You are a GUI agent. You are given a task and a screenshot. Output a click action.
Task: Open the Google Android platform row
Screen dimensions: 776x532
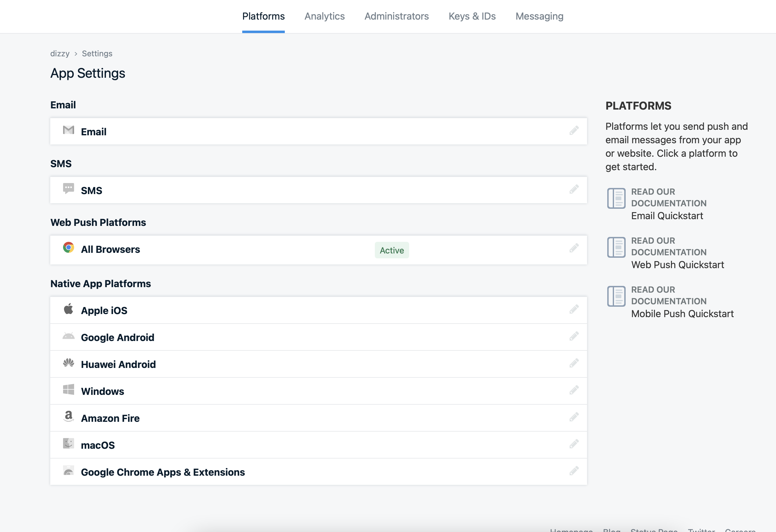click(x=118, y=337)
